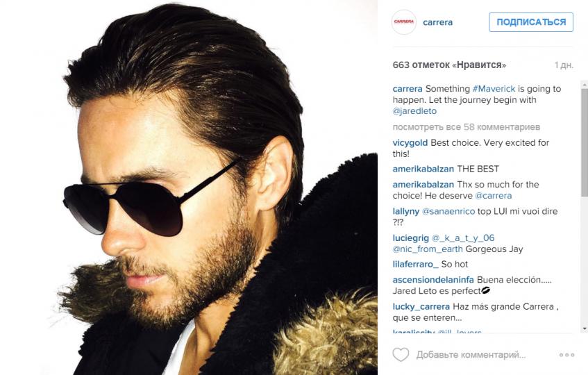Click the heart like icon
The height and width of the screenshot is (375, 588).
pos(401,355)
